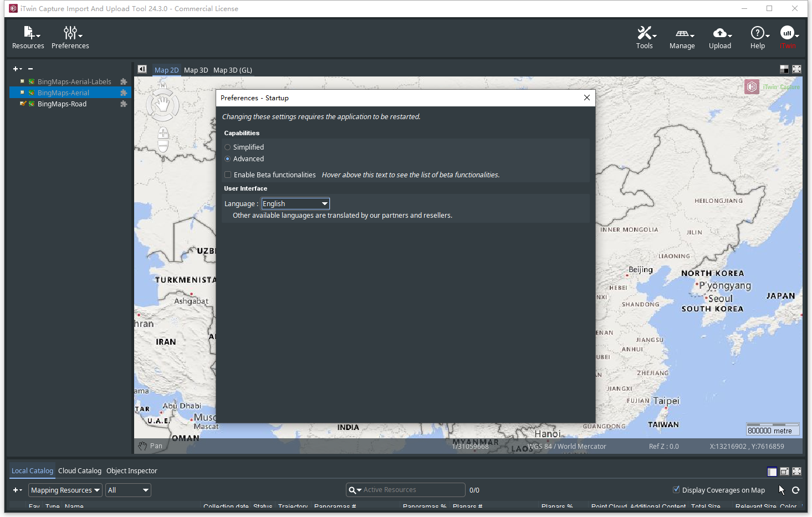Toggle visibility of BingMaps-Road layer
Image resolution: width=812 pixels, height=517 pixels.
(x=22, y=104)
